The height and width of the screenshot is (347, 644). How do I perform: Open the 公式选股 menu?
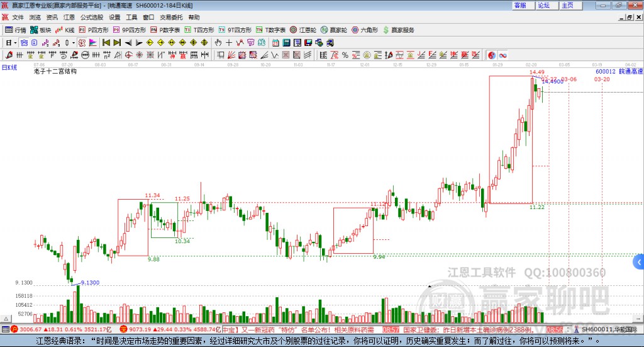(92, 17)
